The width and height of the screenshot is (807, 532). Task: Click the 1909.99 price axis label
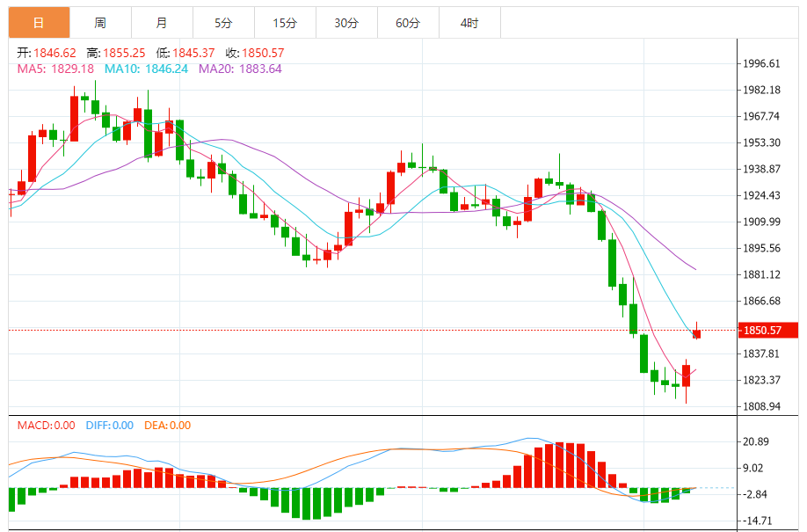coord(761,222)
